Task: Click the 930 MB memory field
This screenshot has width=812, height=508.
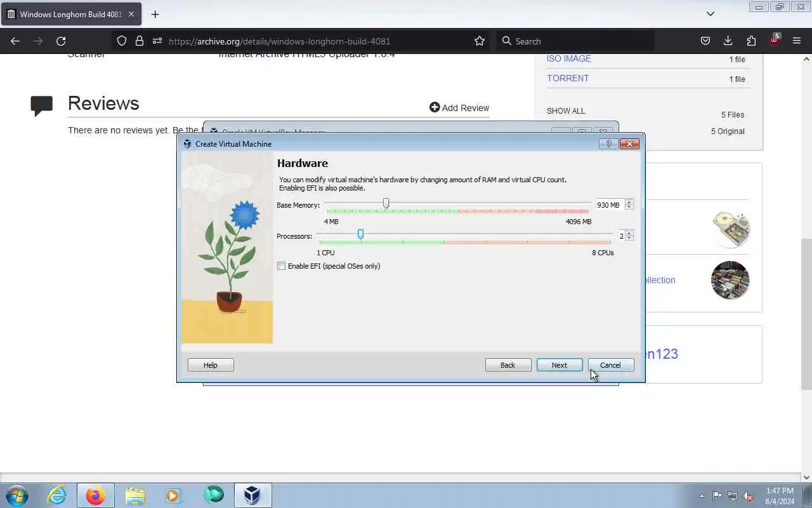Action: click(608, 204)
